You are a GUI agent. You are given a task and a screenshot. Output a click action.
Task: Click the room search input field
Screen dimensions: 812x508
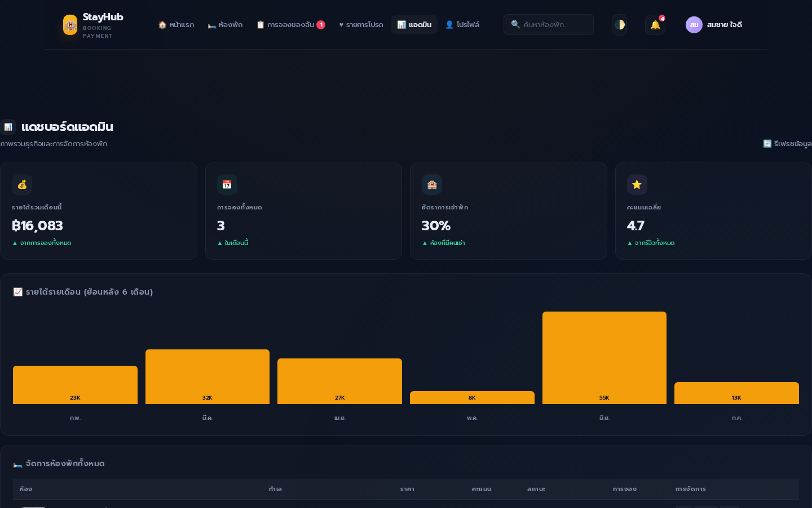pyautogui.click(x=549, y=25)
